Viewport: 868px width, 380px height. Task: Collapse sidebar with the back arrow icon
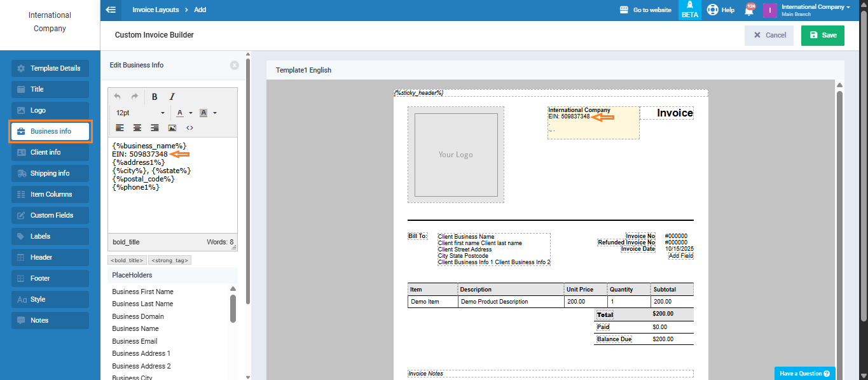pyautogui.click(x=111, y=10)
